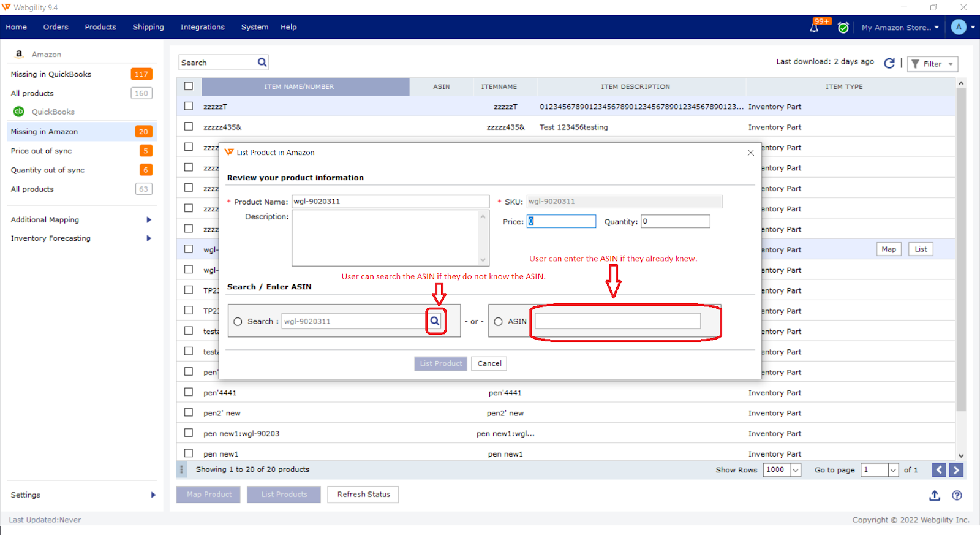This screenshot has height=535, width=980.
Task: Click the export upload icon
Action: 935,496
